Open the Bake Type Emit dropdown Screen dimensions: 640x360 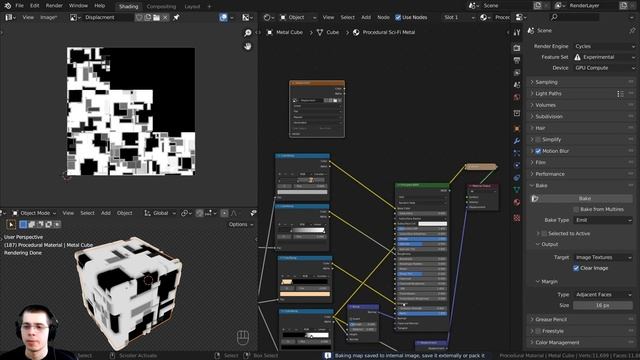(603, 220)
